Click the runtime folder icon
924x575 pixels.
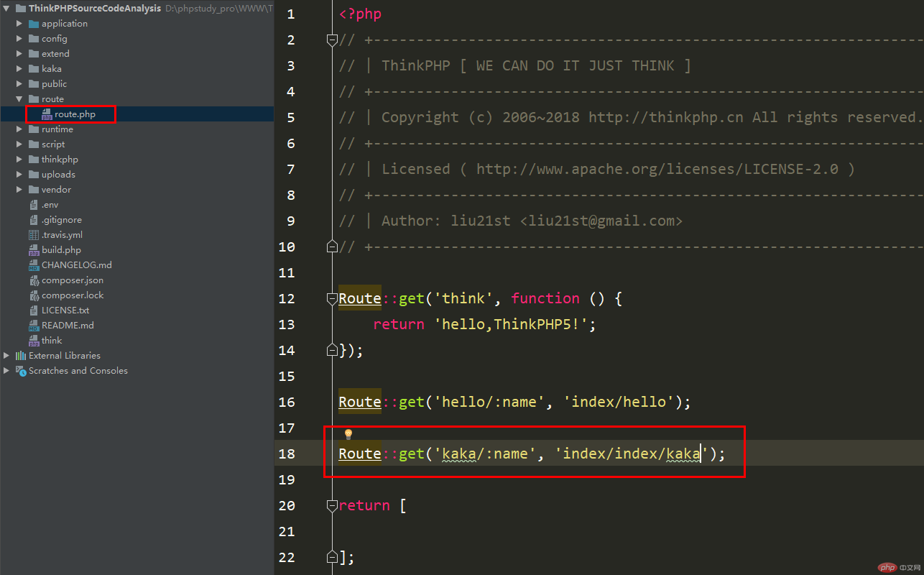coord(34,129)
